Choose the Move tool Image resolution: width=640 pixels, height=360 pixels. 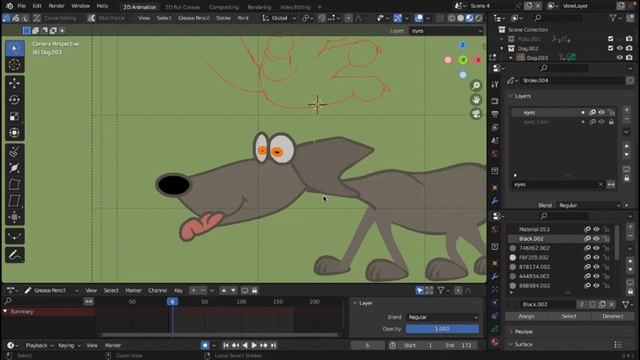(x=14, y=83)
